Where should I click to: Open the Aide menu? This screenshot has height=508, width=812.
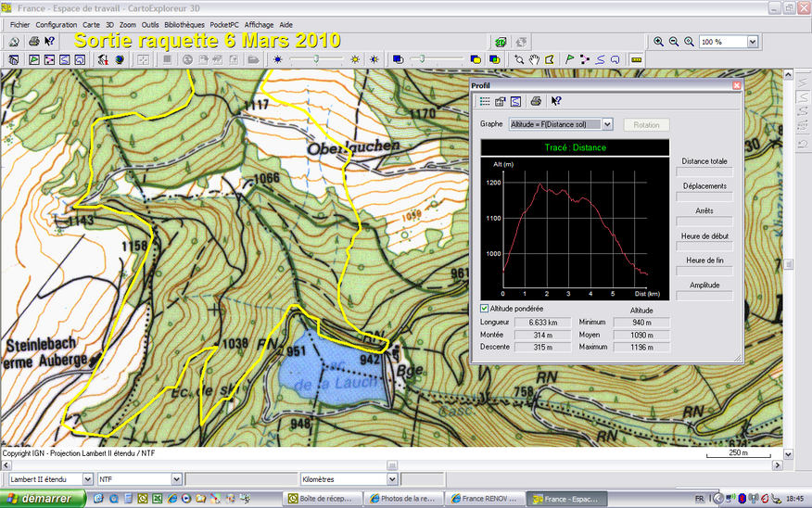(x=285, y=24)
